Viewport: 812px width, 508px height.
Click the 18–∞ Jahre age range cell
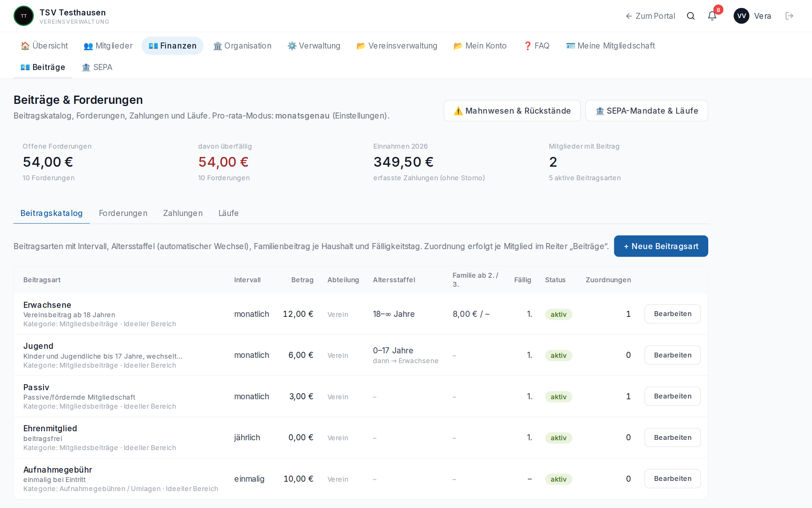click(x=394, y=314)
